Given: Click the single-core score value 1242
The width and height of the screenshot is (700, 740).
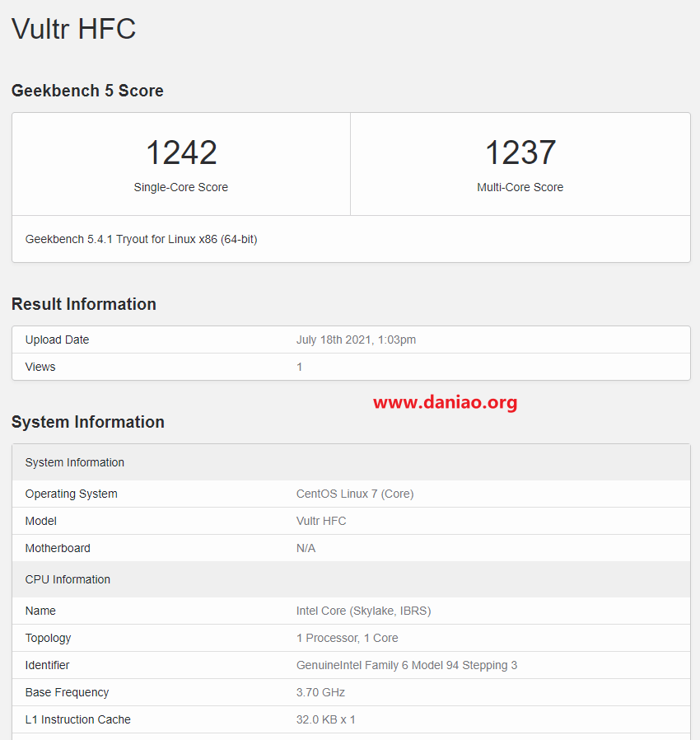Looking at the screenshot, I should 181,152.
